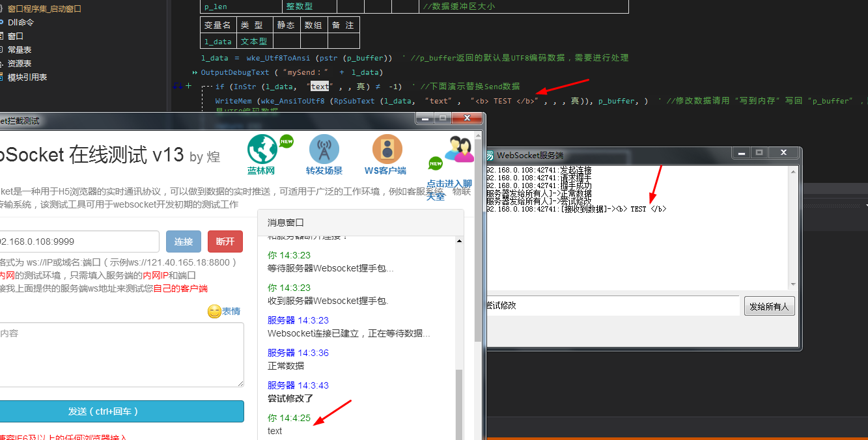Select the 窗口程序集_启动窗口 tree node
This screenshot has height=440, width=868.
coord(40,9)
